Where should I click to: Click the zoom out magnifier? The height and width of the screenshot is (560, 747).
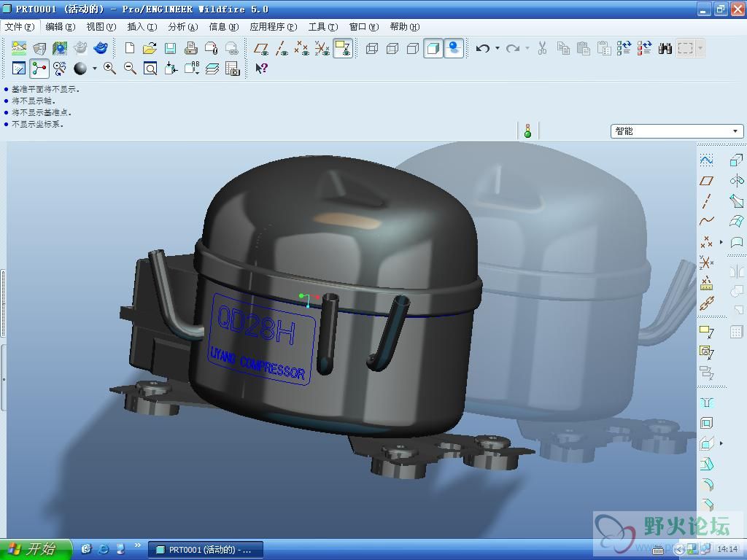pos(130,69)
